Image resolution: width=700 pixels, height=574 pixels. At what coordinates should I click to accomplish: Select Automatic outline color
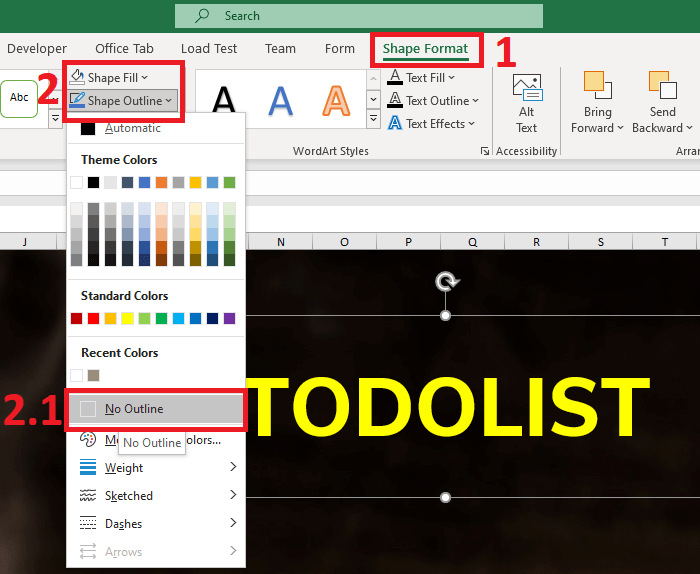click(132, 128)
